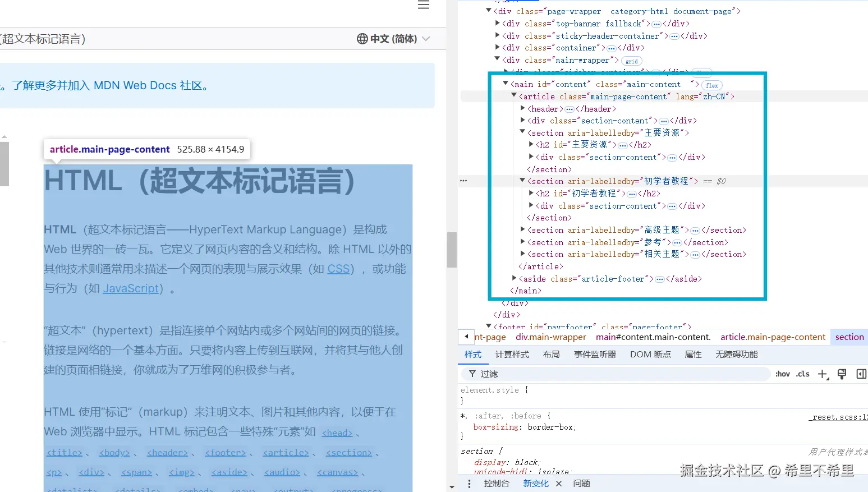Collapse the main id="content" node
868x492 pixels.
pyautogui.click(x=506, y=83)
